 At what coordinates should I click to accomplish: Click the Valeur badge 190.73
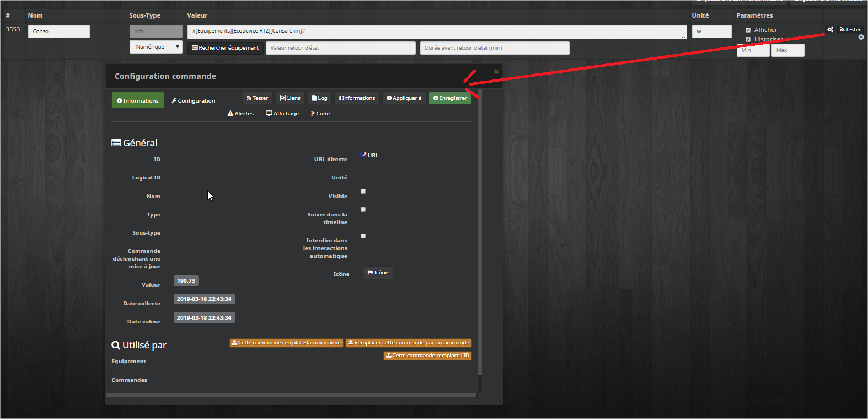[186, 281]
